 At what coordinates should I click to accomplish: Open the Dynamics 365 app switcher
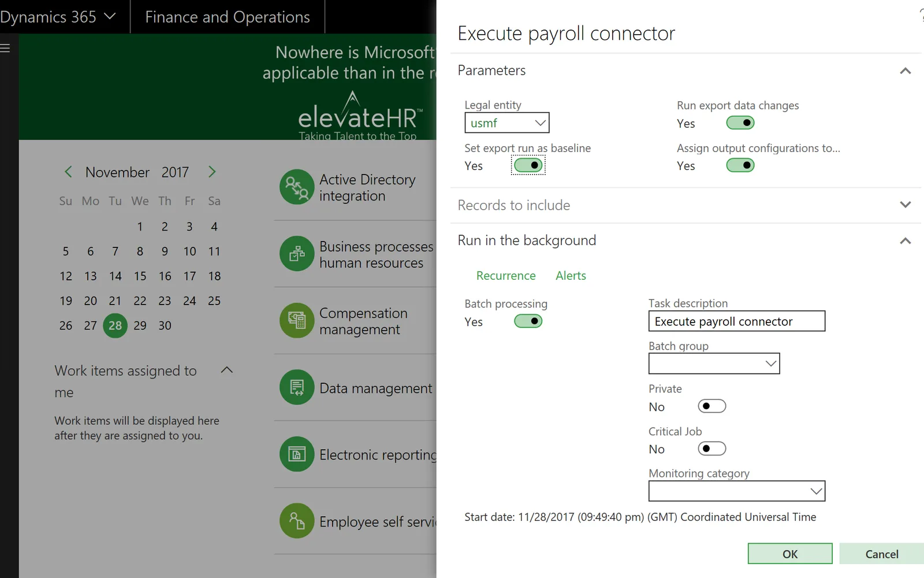[x=58, y=17]
